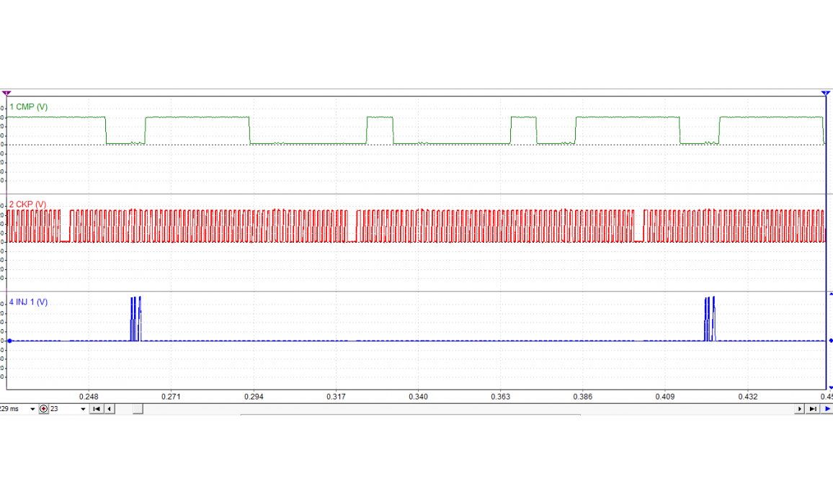Open the dropdown showing value 23
Viewport: 833px width, 504px height.
pyautogui.click(x=83, y=409)
